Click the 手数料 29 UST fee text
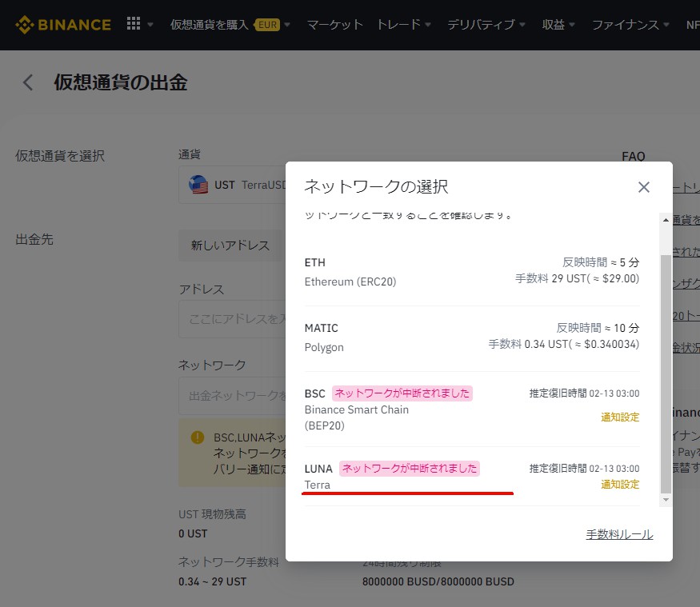 tap(578, 278)
